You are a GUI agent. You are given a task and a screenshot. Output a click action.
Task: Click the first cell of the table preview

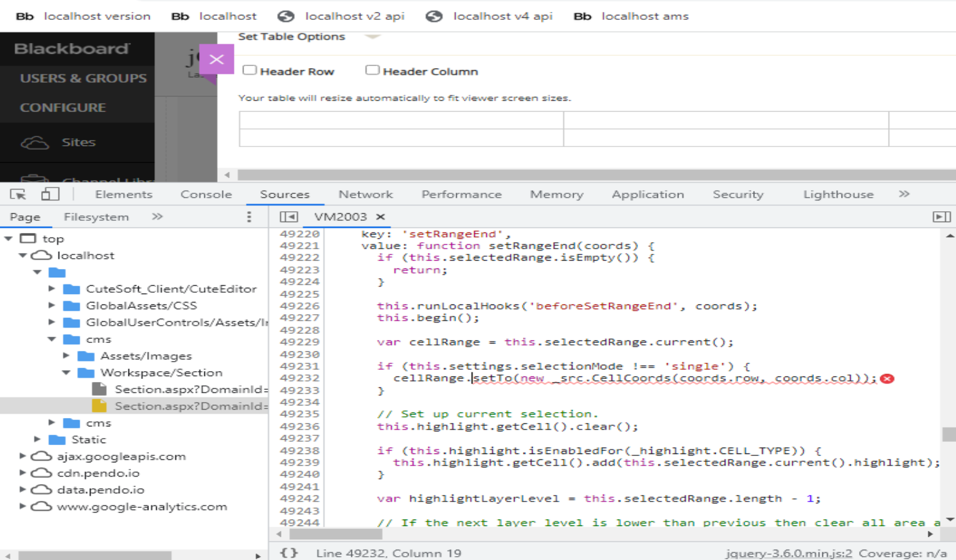pos(402,120)
